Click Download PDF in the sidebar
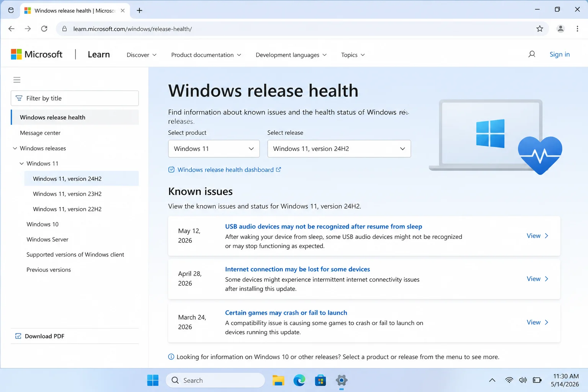588x392 pixels. (40, 336)
